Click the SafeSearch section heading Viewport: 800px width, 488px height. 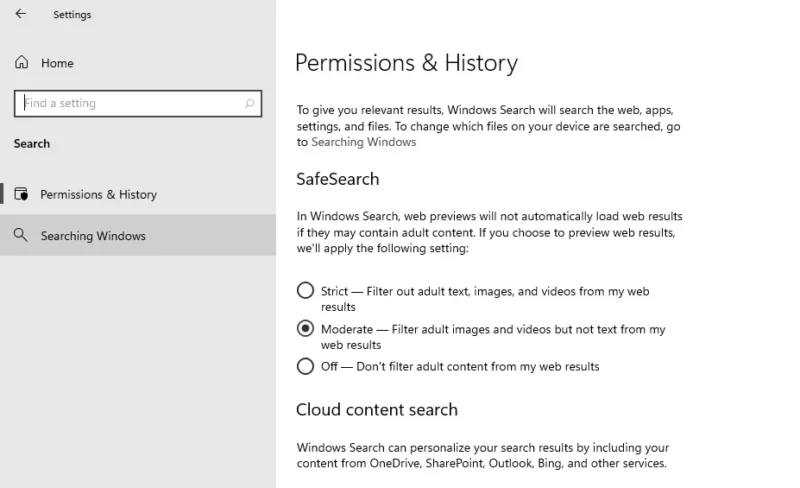click(x=338, y=179)
